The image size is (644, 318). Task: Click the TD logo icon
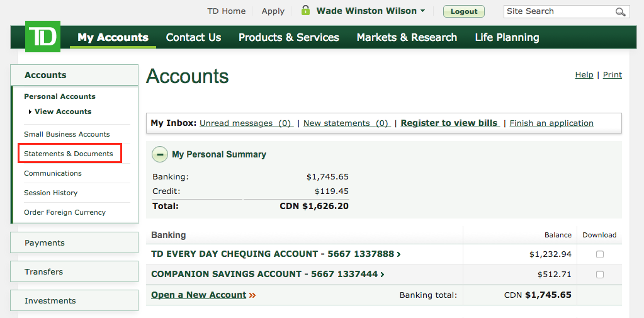click(x=43, y=37)
